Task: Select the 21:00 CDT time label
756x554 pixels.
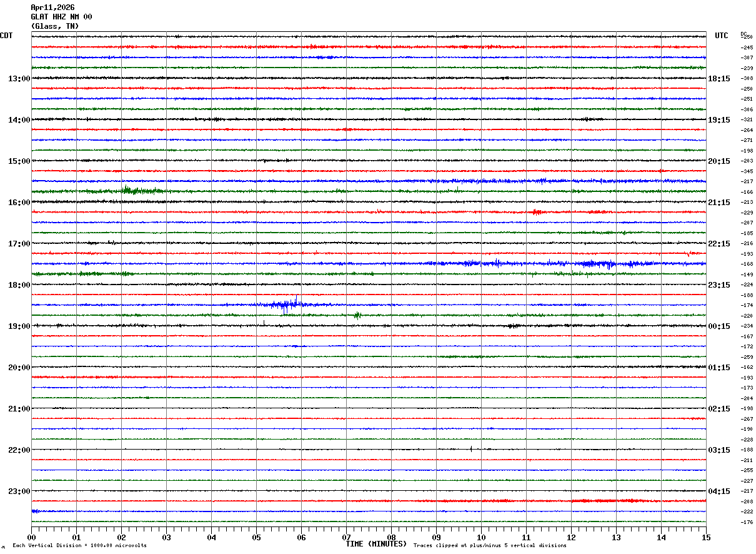Action: point(19,409)
